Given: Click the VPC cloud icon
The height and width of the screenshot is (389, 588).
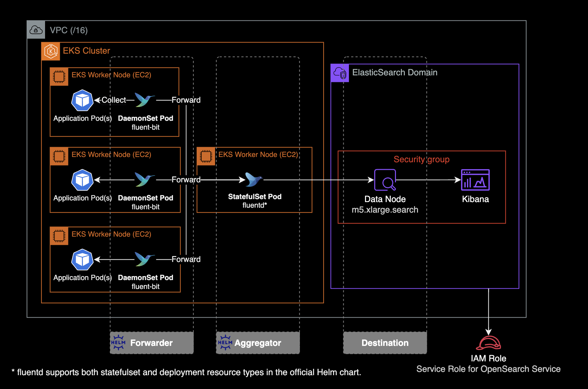Looking at the screenshot, I should 36,30.
